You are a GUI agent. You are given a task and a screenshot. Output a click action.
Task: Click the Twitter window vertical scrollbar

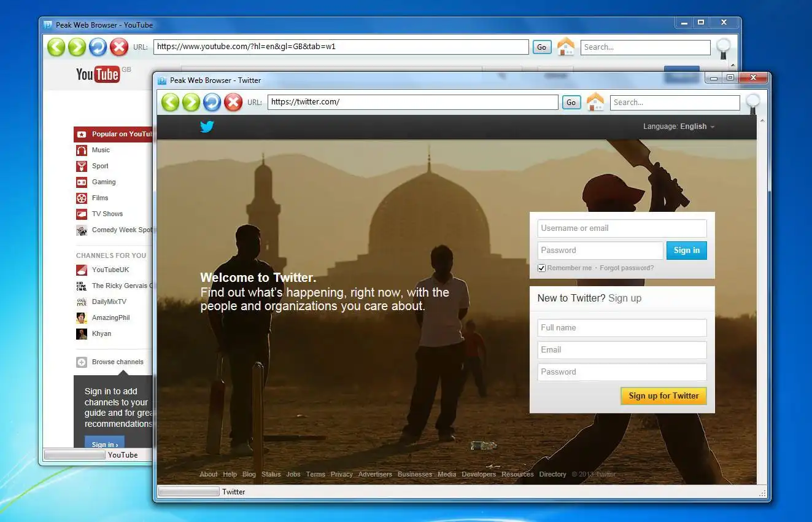[x=763, y=301]
